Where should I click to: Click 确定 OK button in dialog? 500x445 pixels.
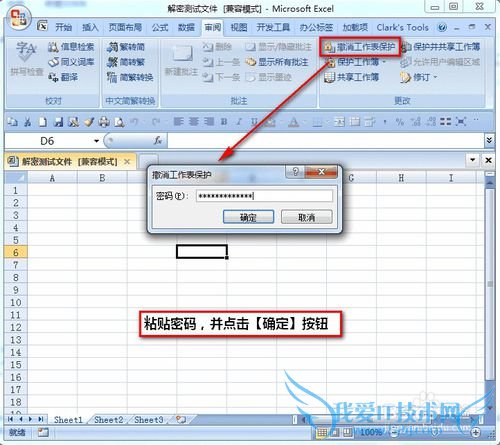248,217
